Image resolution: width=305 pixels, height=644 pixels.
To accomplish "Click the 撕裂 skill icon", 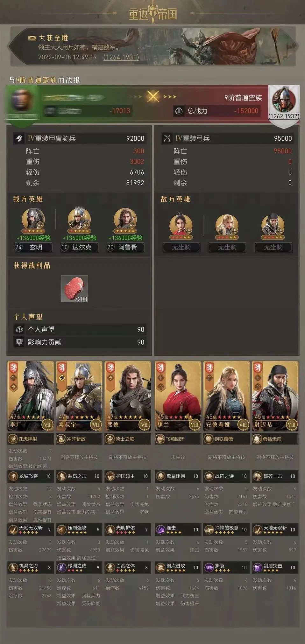I will (209, 567).
